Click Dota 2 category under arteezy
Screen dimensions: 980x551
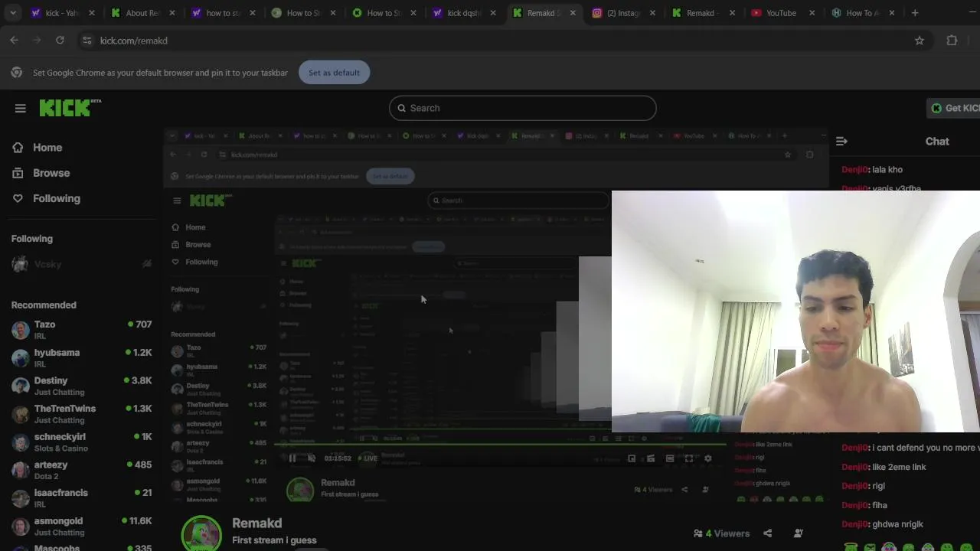coord(46,477)
